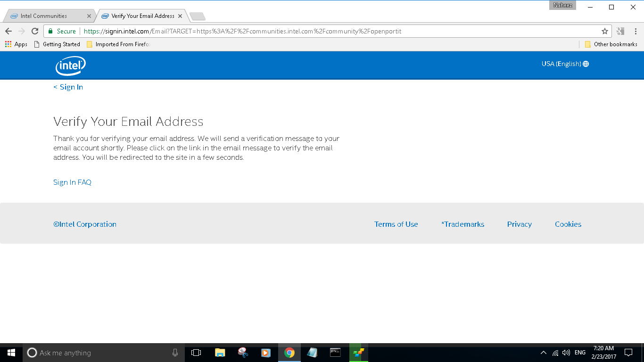
Task: Click the green Secure padlock indicator
Action: 62,31
